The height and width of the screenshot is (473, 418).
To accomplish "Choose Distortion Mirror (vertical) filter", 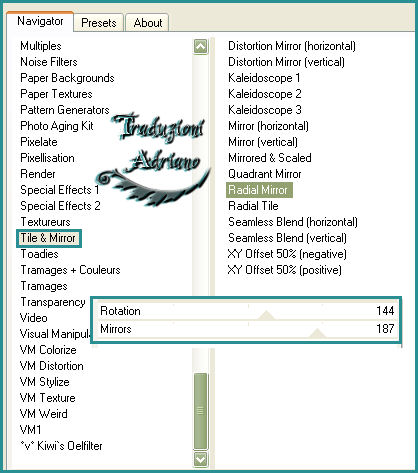I will (x=286, y=62).
